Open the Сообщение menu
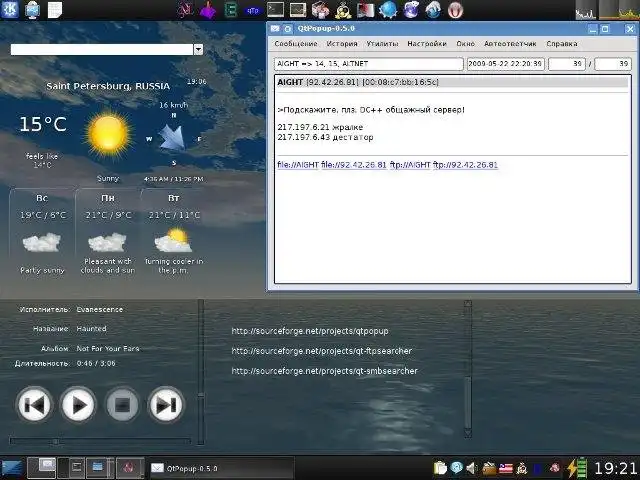 [x=296, y=44]
